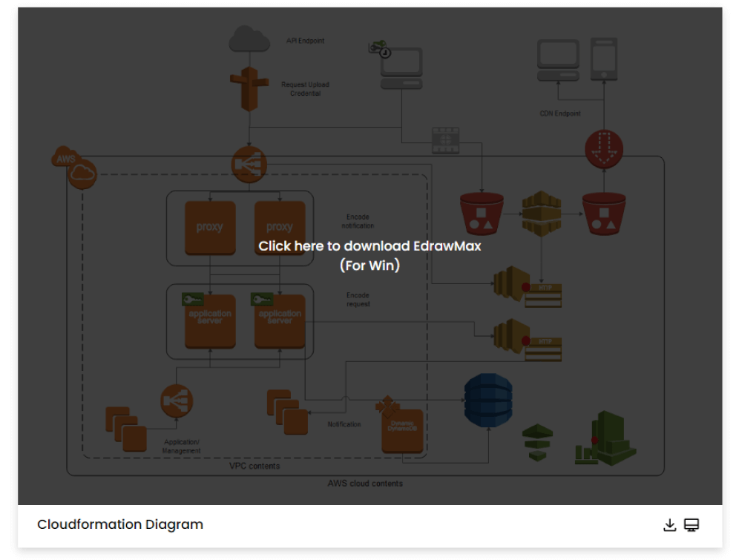Click the download icon beside Cloudformation Diagram
Viewport: 742px width, 560px height.
click(669, 525)
